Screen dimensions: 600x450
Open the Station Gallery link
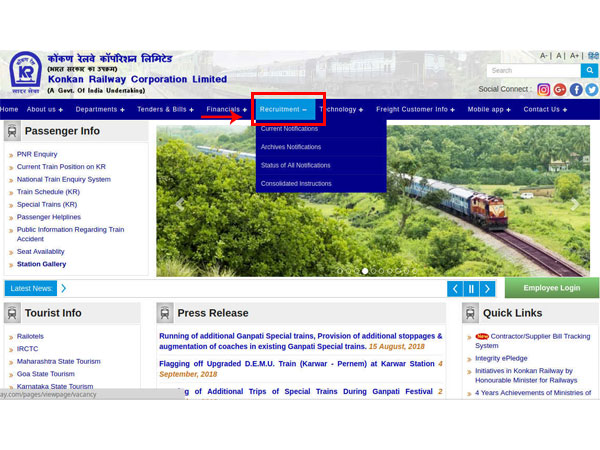tap(41, 264)
